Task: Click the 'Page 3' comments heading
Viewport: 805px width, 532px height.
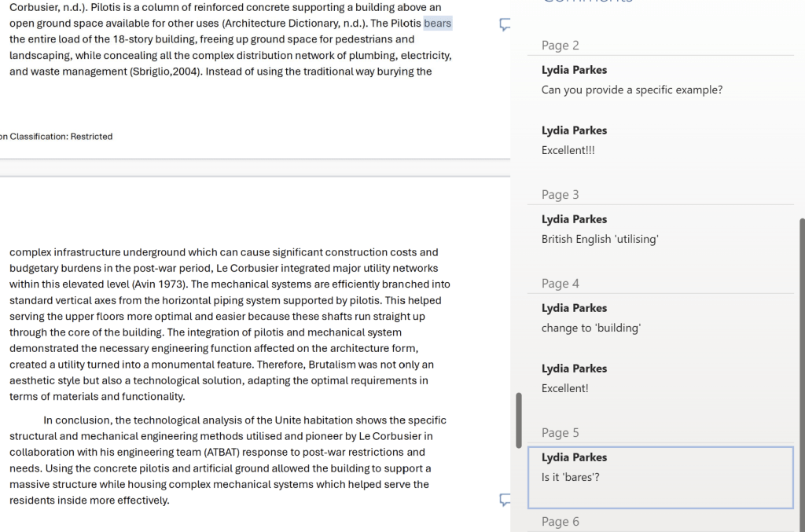Action: pyautogui.click(x=560, y=194)
